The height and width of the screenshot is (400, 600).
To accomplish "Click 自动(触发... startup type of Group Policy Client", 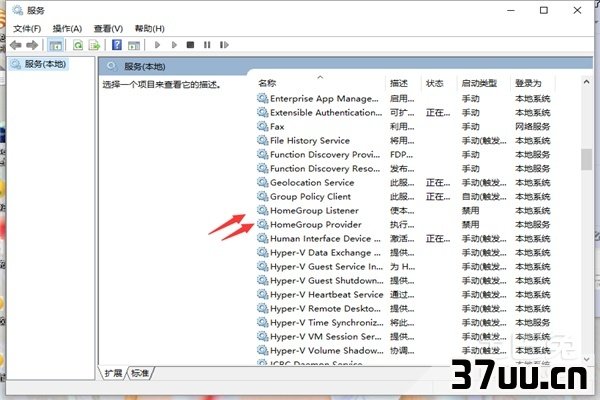I will click(x=484, y=197).
